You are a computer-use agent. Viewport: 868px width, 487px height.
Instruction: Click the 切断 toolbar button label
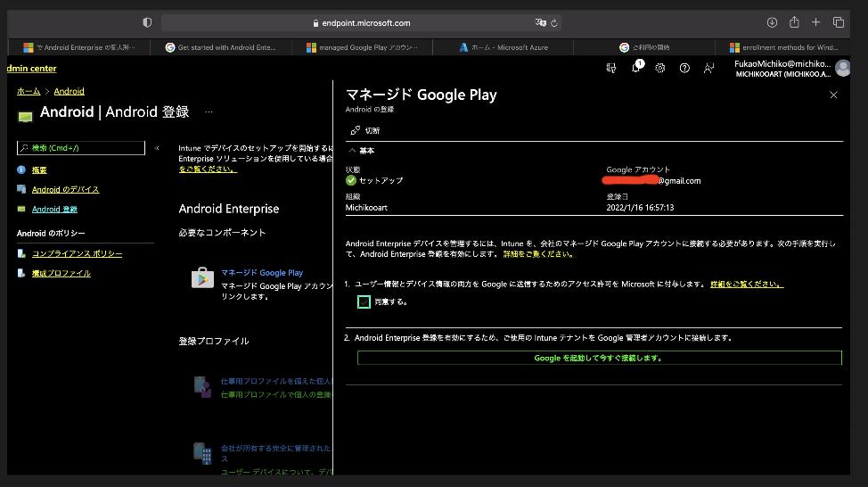tap(372, 131)
